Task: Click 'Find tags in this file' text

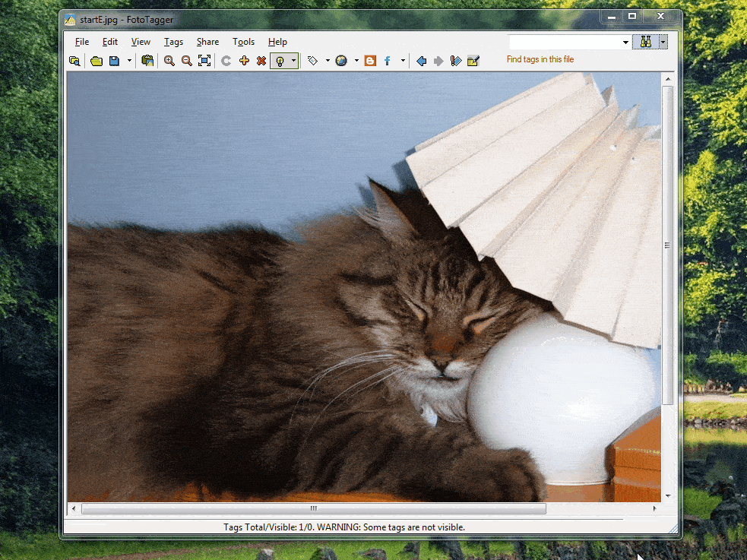Action: [x=540, y=59]
